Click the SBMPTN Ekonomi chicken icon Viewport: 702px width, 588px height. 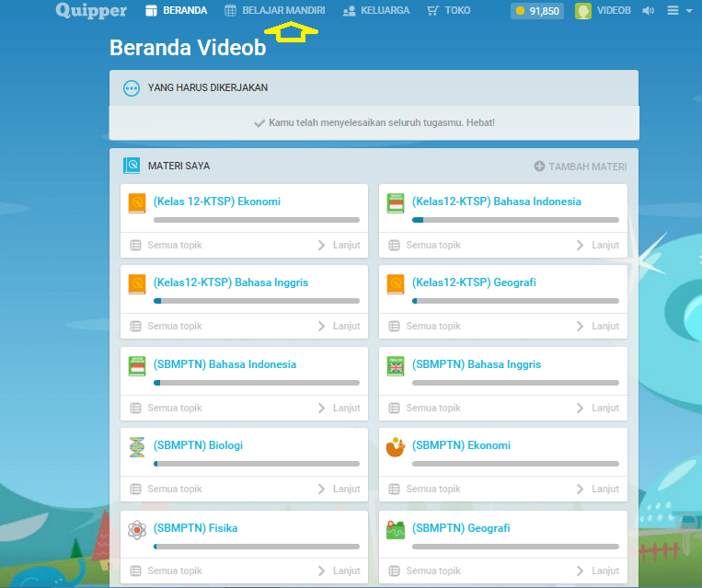coord(396,447)
